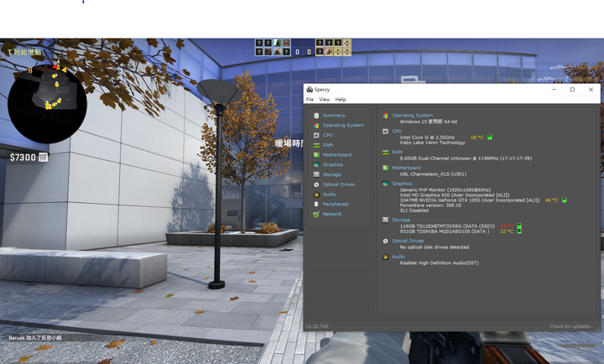Click the Storage drive icon in sidebar
604x364 pixels.
316,174
